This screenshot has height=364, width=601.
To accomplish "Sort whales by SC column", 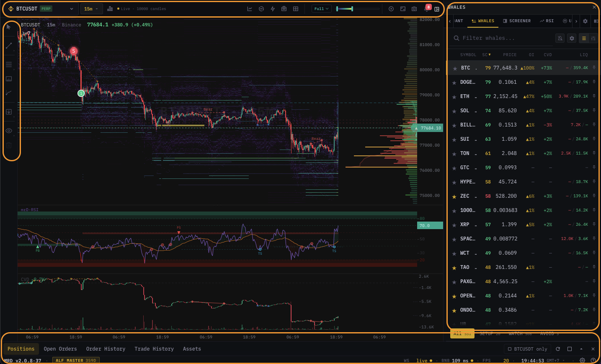I will pyautogui.click(x=486, y=55).
